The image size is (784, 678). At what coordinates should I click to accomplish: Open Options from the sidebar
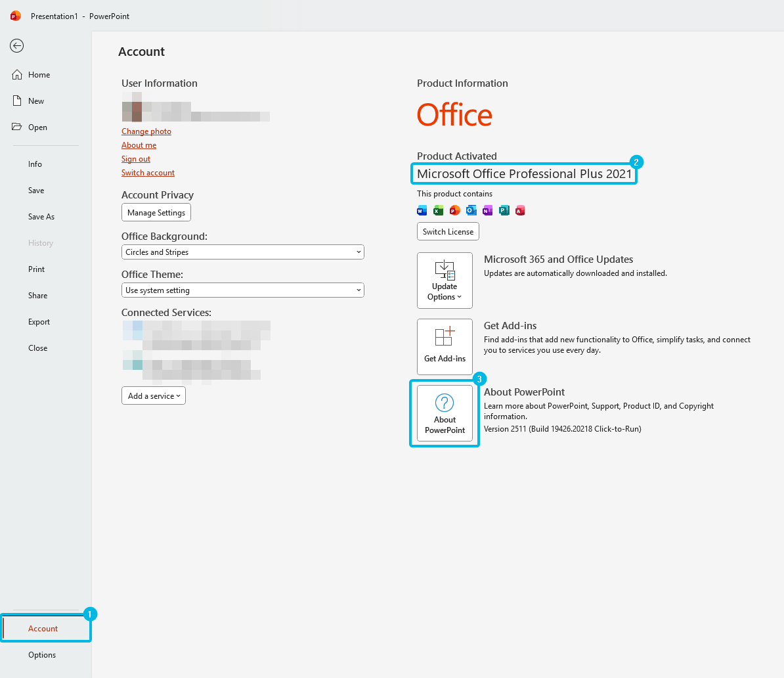point(42,655)
